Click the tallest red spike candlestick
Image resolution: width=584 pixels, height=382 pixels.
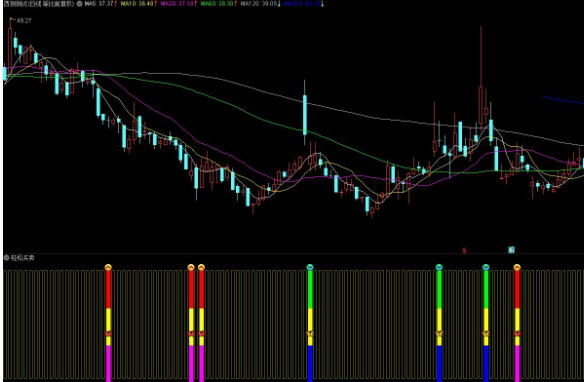[481, 105]
